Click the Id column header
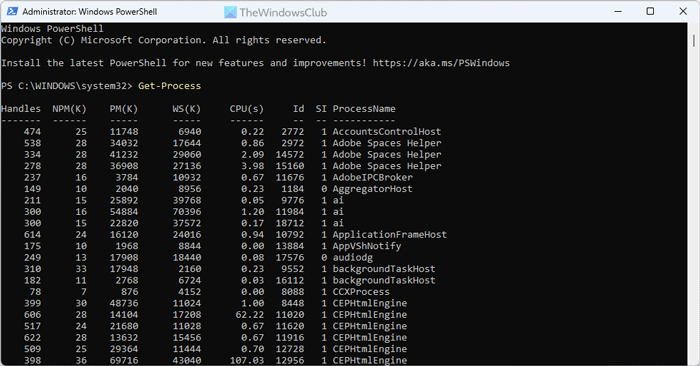 tap(299, 108)
